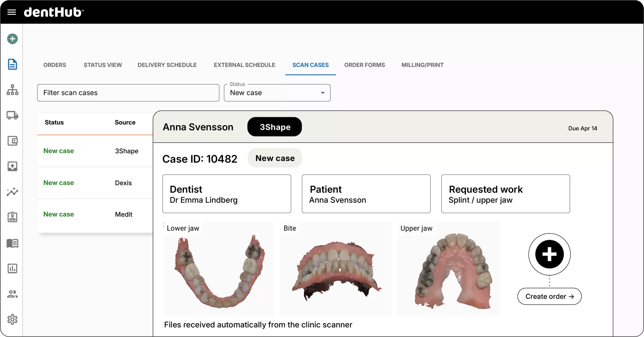Click the Create order button
The width and height of the screenshot is (644, 337).
tap(549, 296)
